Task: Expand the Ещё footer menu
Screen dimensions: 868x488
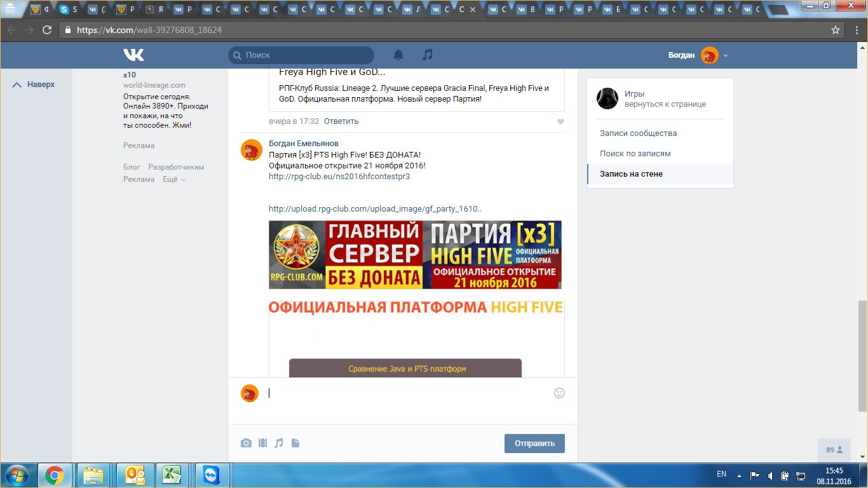Action: click(174, 179)
